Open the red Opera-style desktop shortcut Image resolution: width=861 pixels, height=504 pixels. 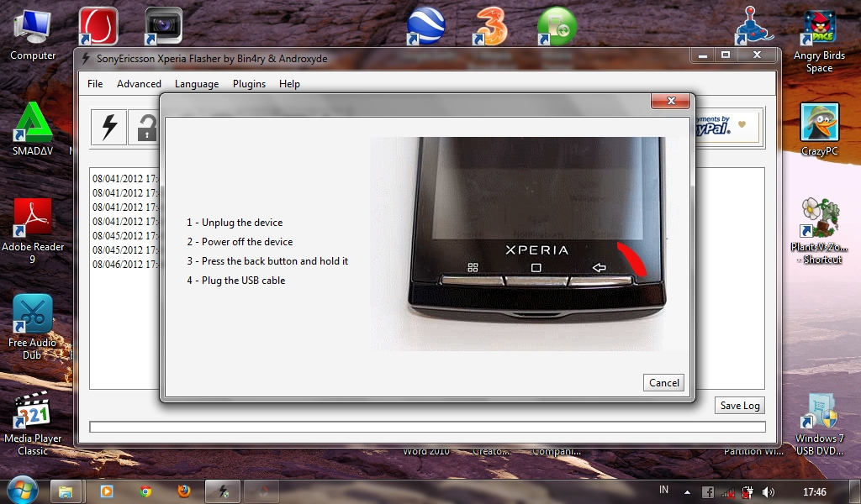click(98, 26)
